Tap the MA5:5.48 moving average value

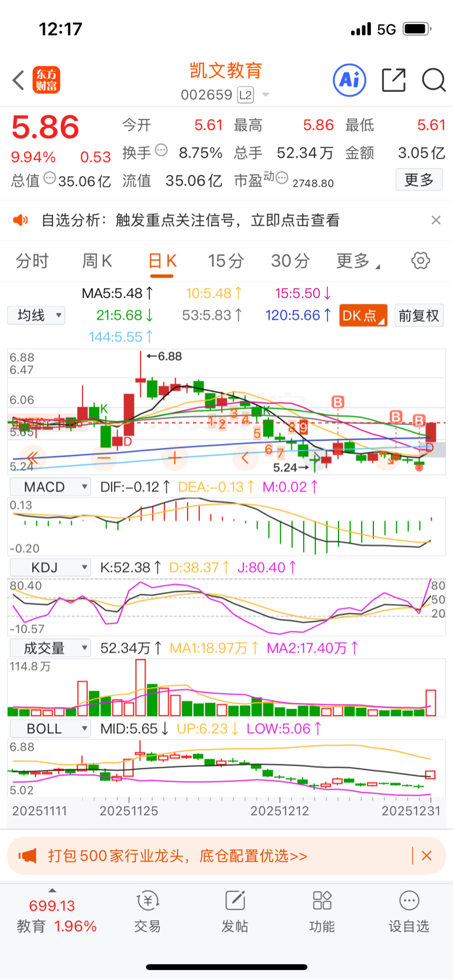pyautogui.click(x=117, y=293)
